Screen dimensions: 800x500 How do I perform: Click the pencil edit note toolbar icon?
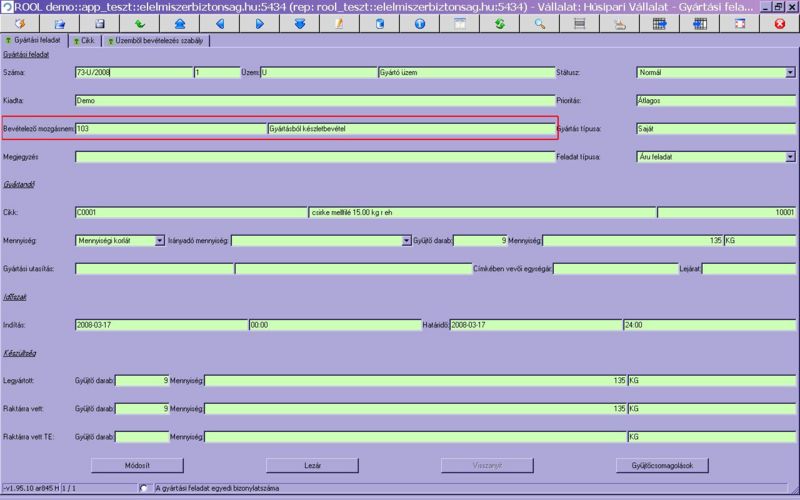coord(340,23)
